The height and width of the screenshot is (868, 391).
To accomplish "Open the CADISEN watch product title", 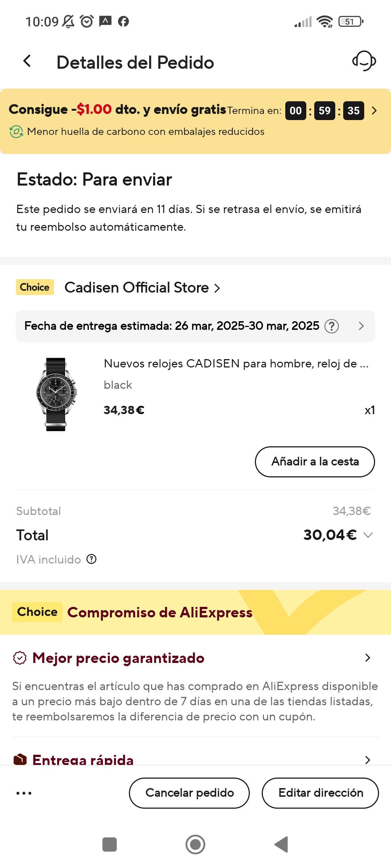I will (236, 364).
